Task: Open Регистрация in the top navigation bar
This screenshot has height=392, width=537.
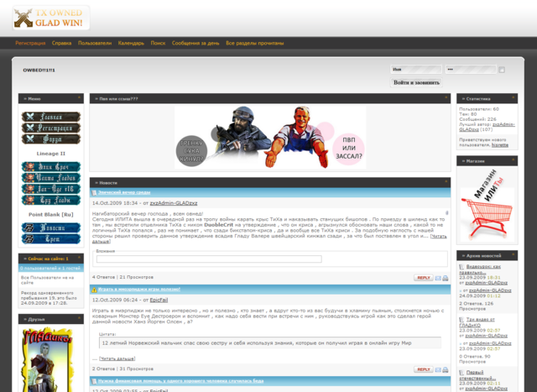Action: [x=30, y=42]
